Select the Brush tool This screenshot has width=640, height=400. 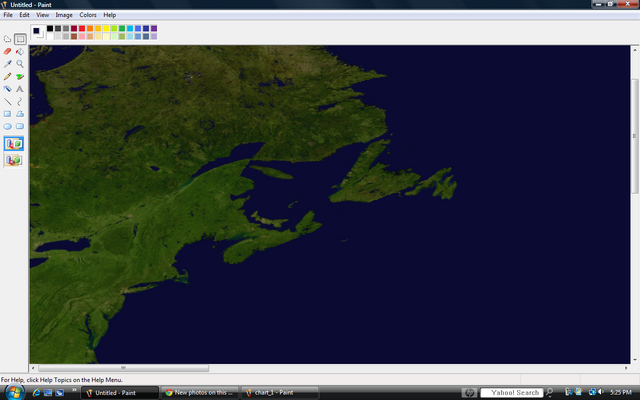coord(20,77)
